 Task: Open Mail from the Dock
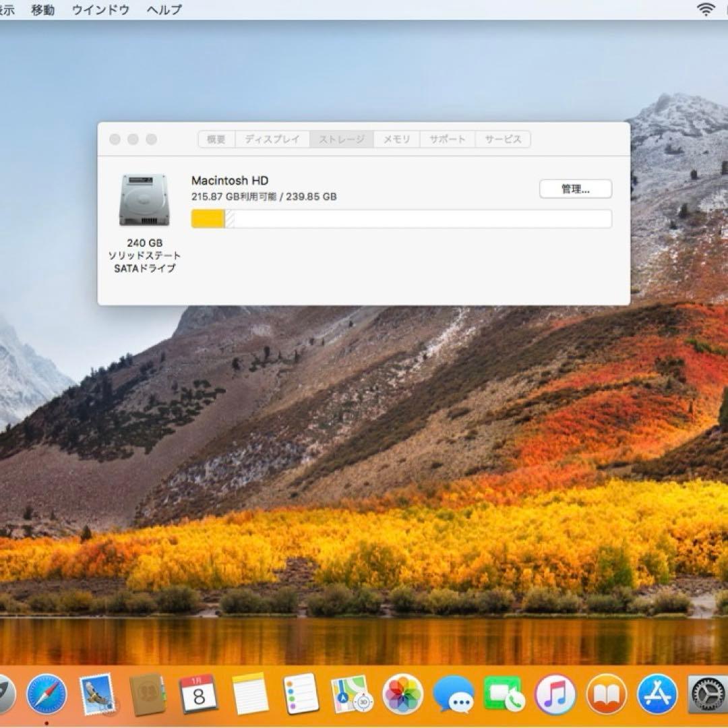pos(98,694)
